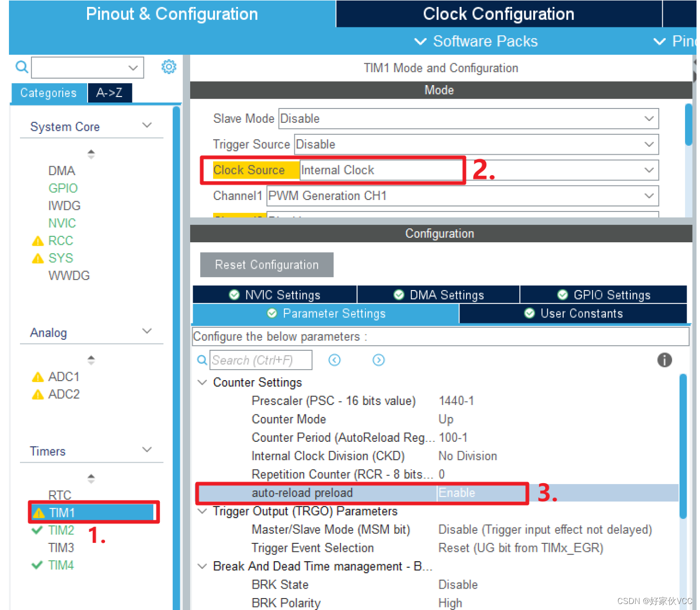Click the magnifier icon in the left panel
The height and width of the screenshot is (610, 700).
(22, 67)
